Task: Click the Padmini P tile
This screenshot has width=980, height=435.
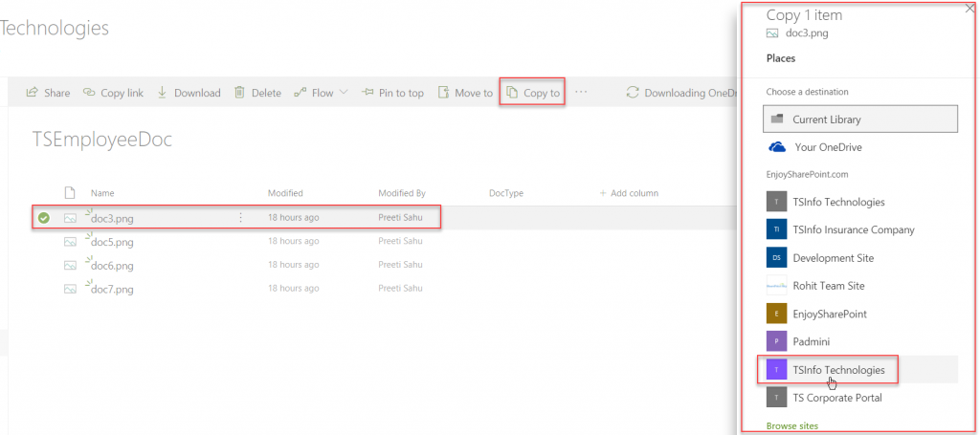Action: pos(776,341)
